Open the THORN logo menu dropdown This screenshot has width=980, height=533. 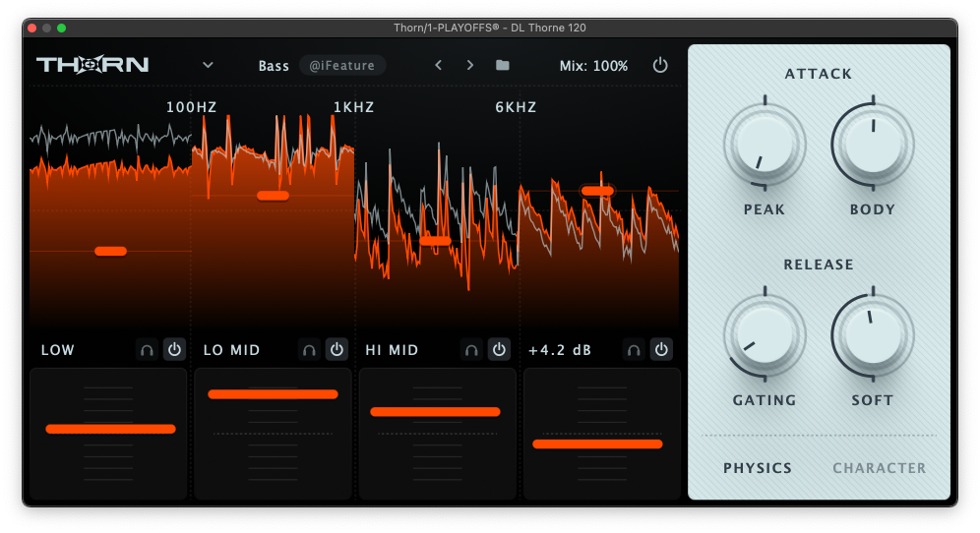[x=209, y=65]
